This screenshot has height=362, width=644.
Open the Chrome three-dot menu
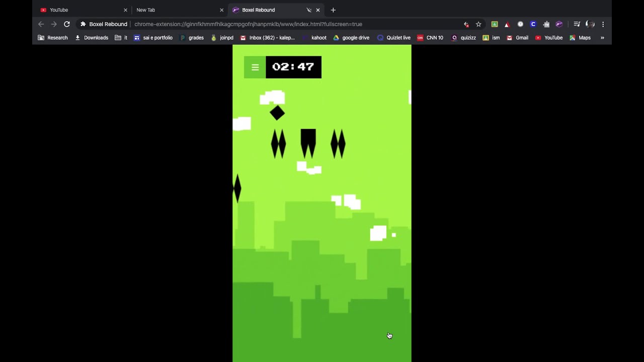click(x=603, y=24)
